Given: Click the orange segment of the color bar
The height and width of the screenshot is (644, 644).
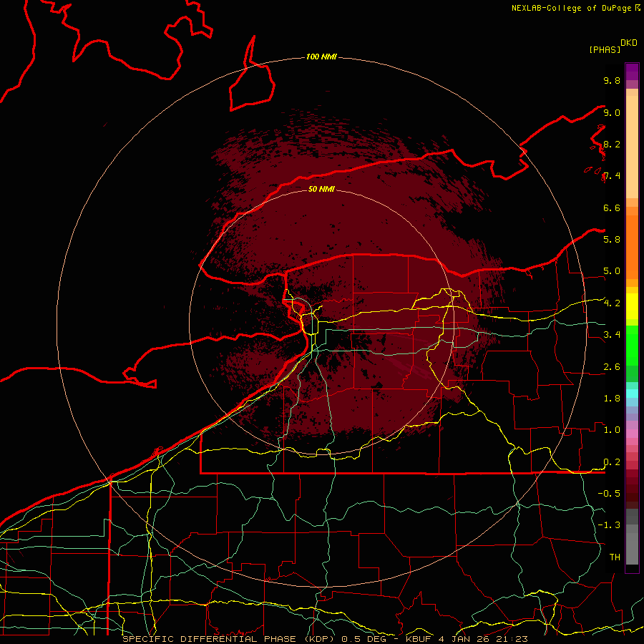Looking at the screenshot, I should (632, 247).
